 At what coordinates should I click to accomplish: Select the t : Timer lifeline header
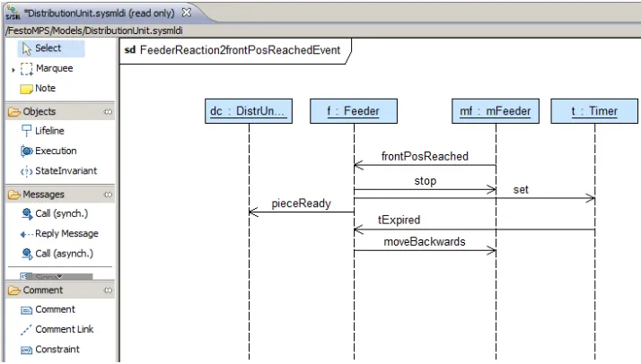click(x=594, y=111)
